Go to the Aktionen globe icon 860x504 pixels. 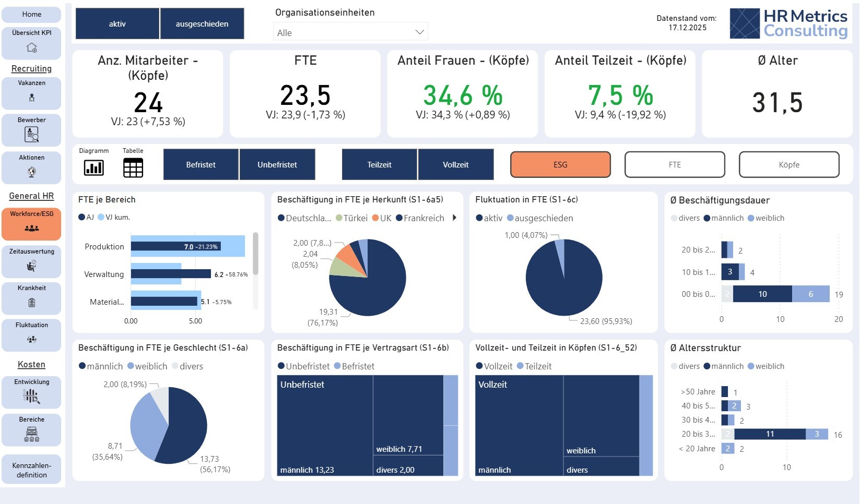click(32, 172)
